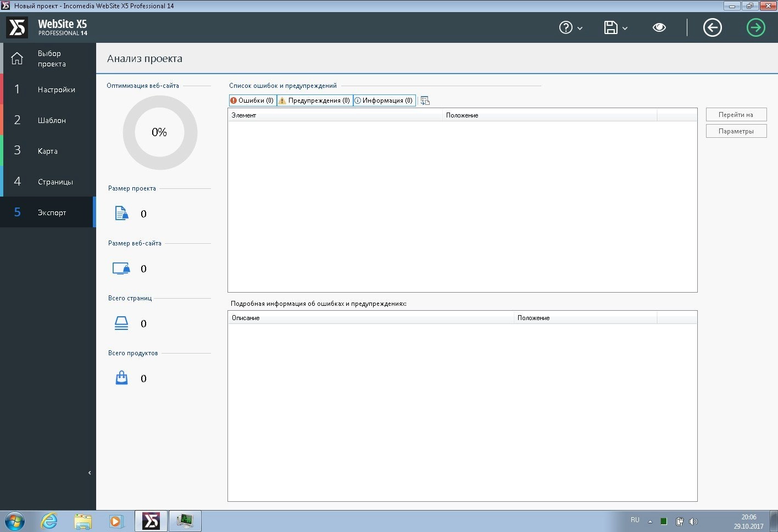Proceed with the green Next arrow button
This screenshot has width=778, height=532.
(x=756, y=27)
